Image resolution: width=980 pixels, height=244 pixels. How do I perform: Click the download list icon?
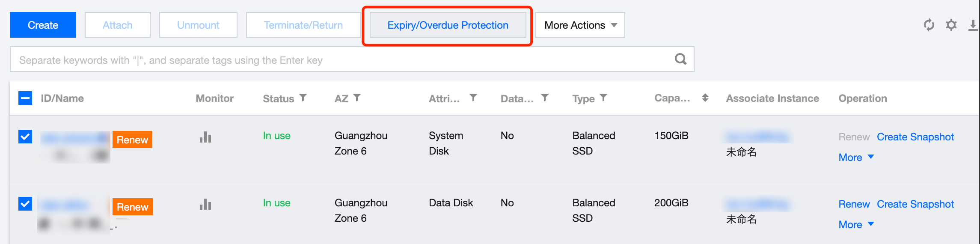[x=973, y=25]
